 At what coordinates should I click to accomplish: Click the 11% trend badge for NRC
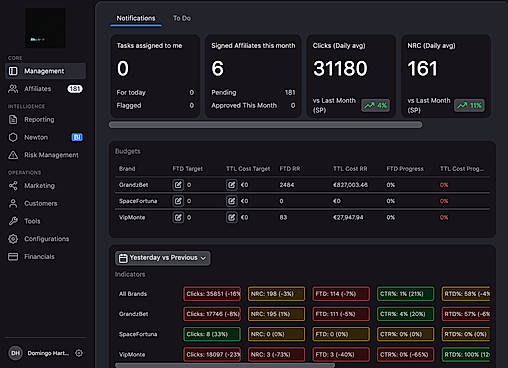pos(469,106)
